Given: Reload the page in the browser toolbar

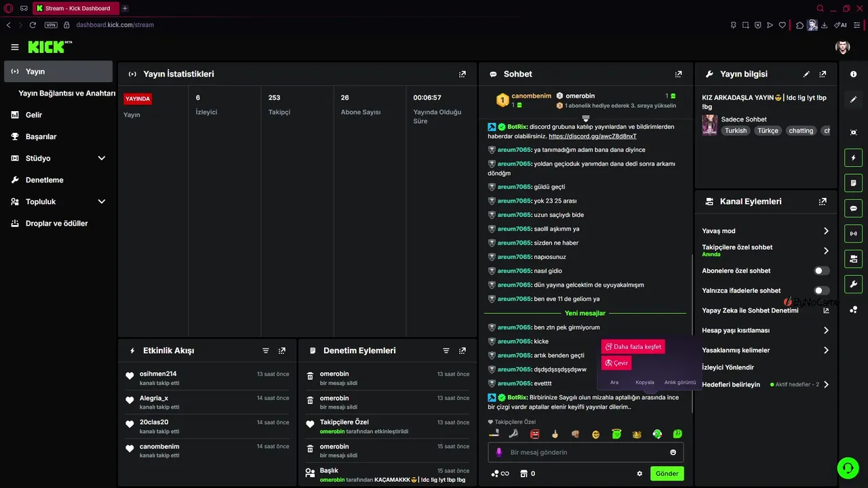Looking at the screenshot, I should [33, 25].
